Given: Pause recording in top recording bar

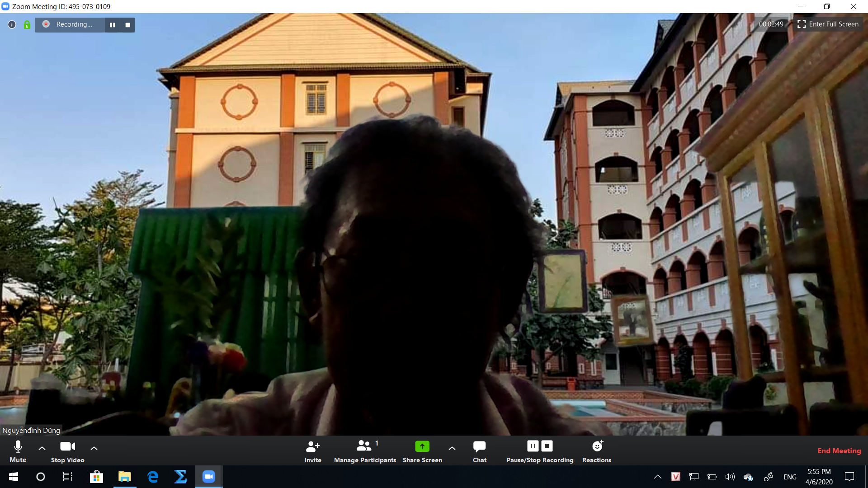Looking at the screenshot, I should coord(113,25).
